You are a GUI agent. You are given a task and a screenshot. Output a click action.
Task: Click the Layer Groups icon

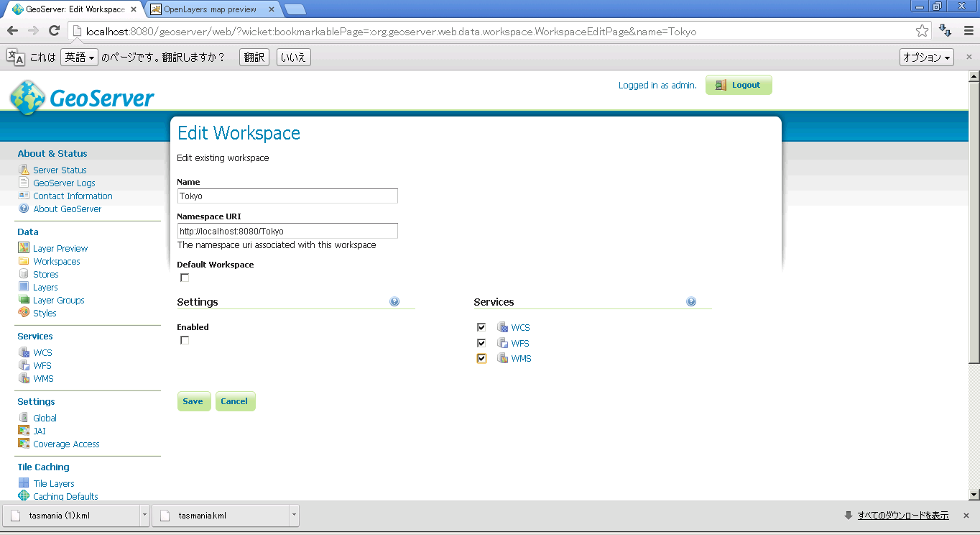pos(24,300)
